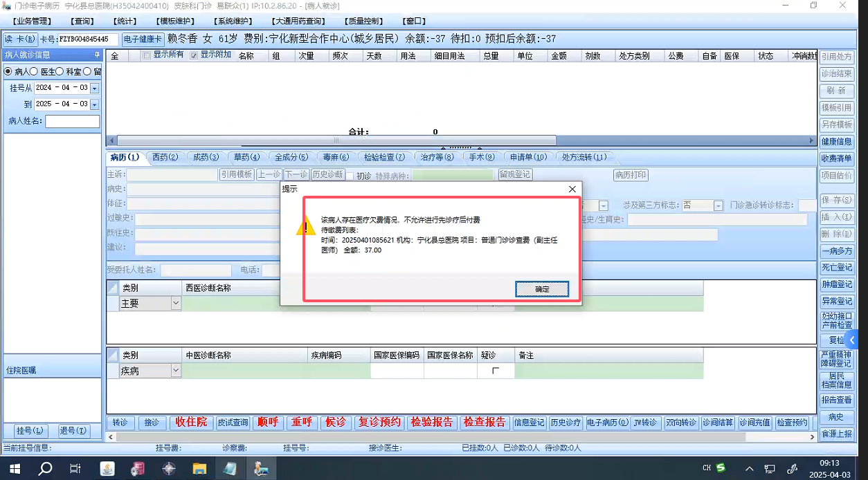Screen dimensions: 868x480
Task: Open the Java application in taskbar
Action: pyautogui.click(x=107, y=468)
